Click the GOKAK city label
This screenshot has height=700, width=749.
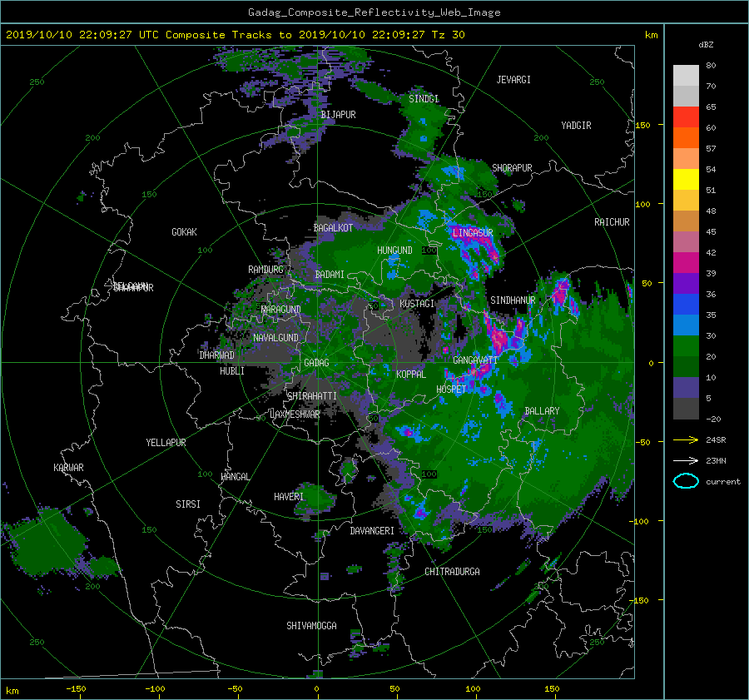tap(184, 232)
